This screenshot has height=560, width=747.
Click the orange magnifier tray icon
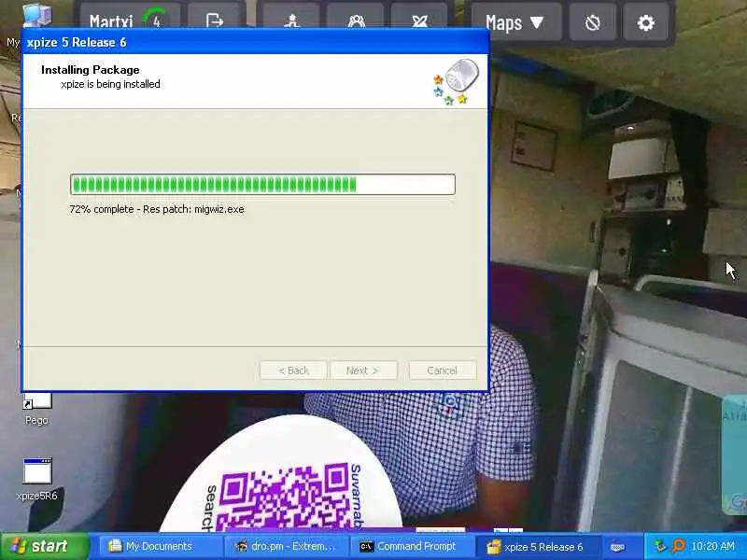click(x=678, y=546)
